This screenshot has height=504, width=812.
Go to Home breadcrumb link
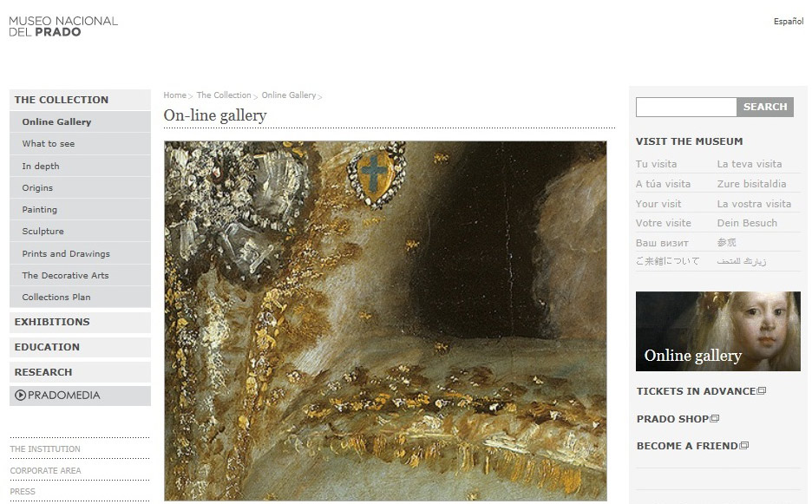pyautogui.click(x=174, y=95)
